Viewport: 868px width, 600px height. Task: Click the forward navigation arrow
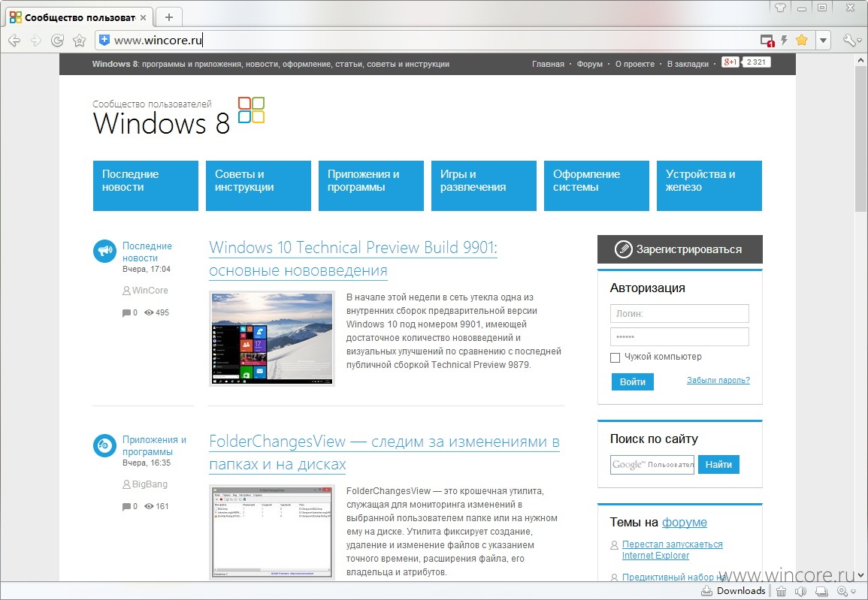(36, 40)
